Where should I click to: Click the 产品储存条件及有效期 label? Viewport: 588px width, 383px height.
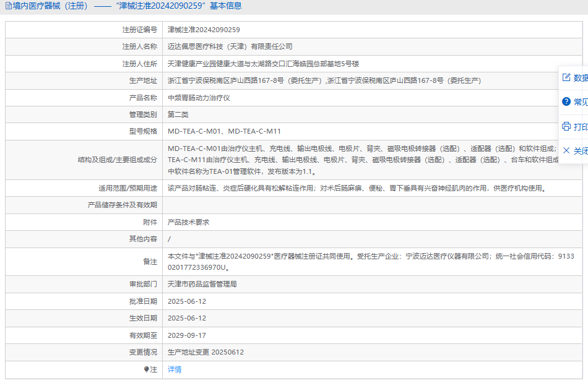point(123,205)
